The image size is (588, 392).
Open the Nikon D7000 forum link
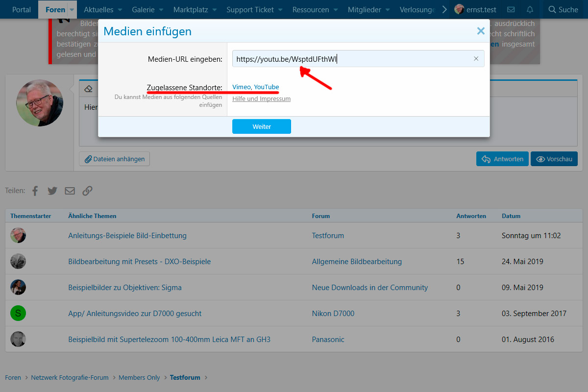pyautogui.click(x=333, y=313)
